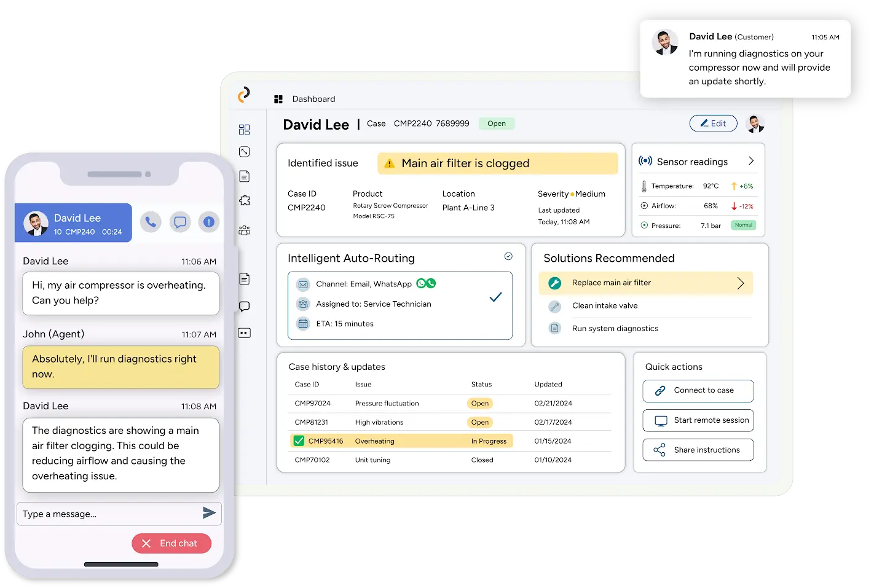Viewport: 874px width, 588px height.
Task: Click the send message arrow icon
Action: pos(209,513)
